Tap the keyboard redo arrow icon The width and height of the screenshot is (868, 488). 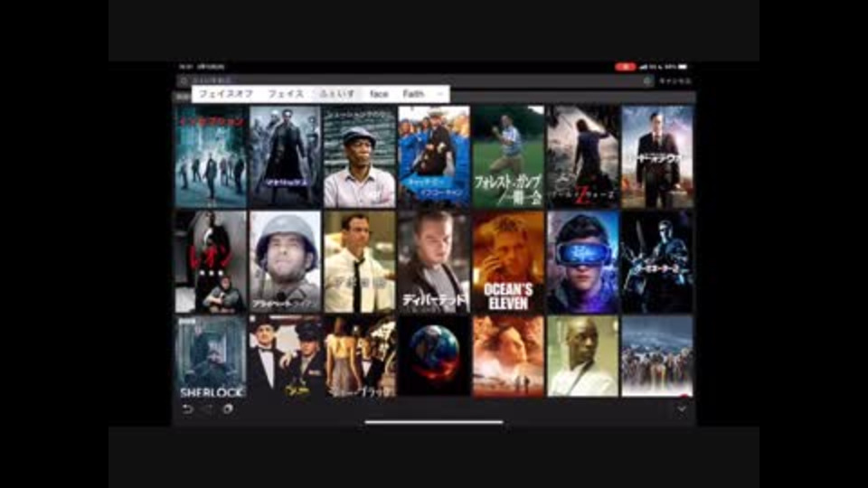tap(208, 409)
